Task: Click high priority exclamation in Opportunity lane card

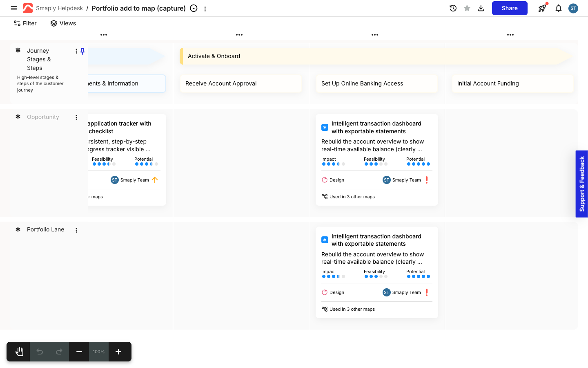Action: tap(427, 180)
